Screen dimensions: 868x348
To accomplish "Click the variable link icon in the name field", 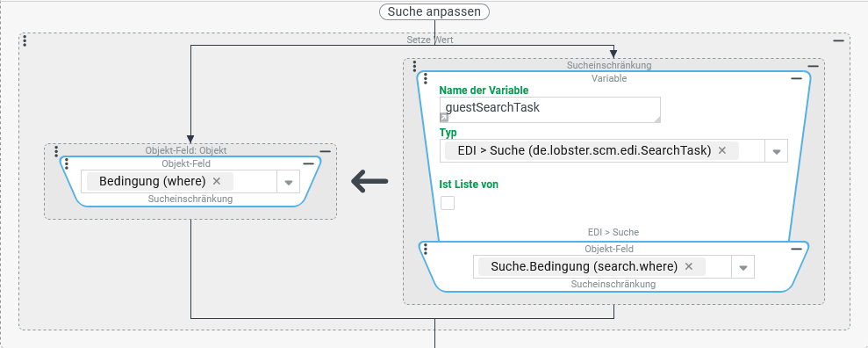I will point(443,118).
